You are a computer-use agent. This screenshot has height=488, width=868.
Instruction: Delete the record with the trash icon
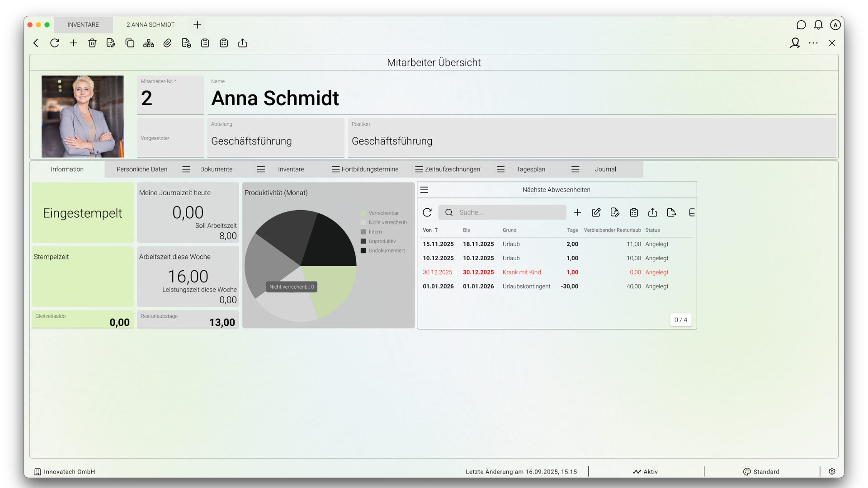coord(92,43)
